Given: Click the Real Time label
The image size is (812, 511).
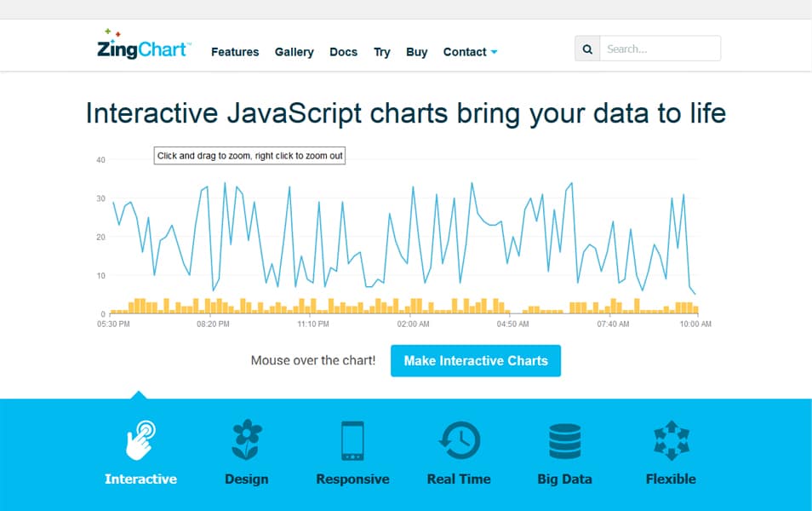Looking at the screenshot, I should point(459,479).
